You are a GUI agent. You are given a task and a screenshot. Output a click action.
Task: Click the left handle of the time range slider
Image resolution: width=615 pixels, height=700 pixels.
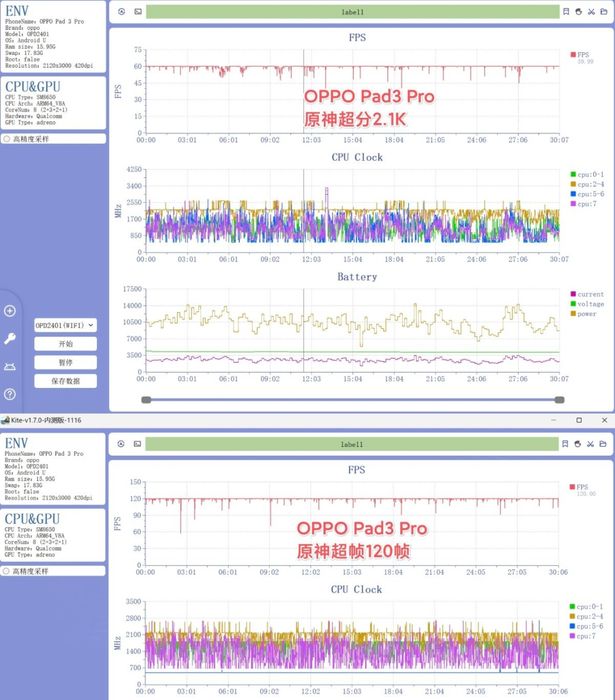click(146, 400)
